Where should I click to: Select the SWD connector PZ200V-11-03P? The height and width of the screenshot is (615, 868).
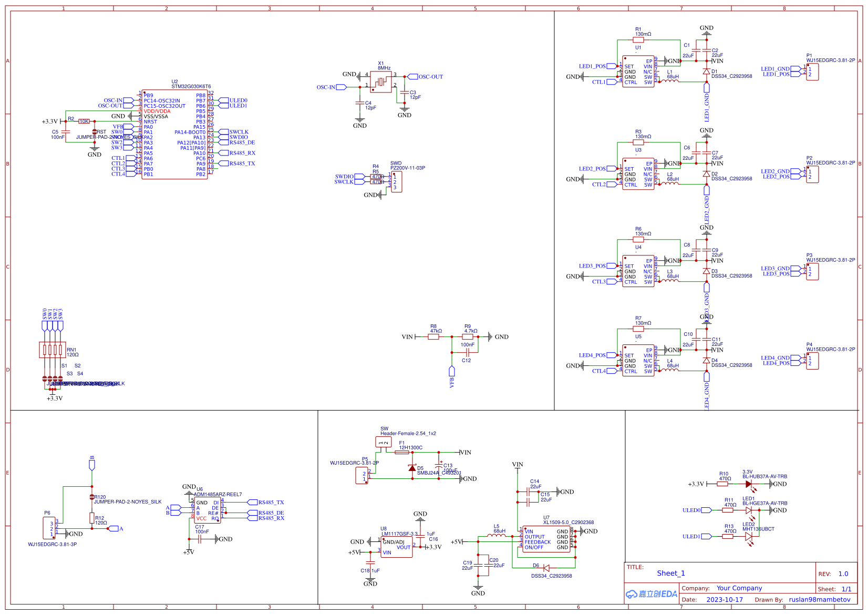pos(397,182)
